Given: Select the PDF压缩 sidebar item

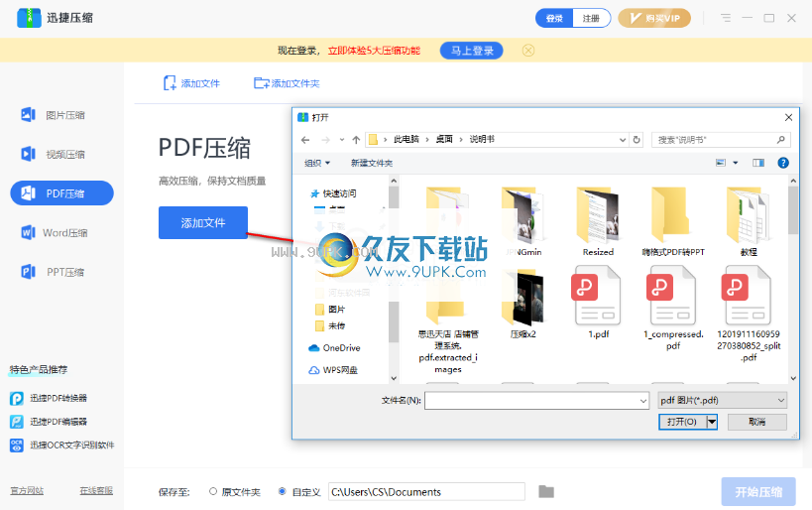Looking at the screenshot, I should [61, 193].
